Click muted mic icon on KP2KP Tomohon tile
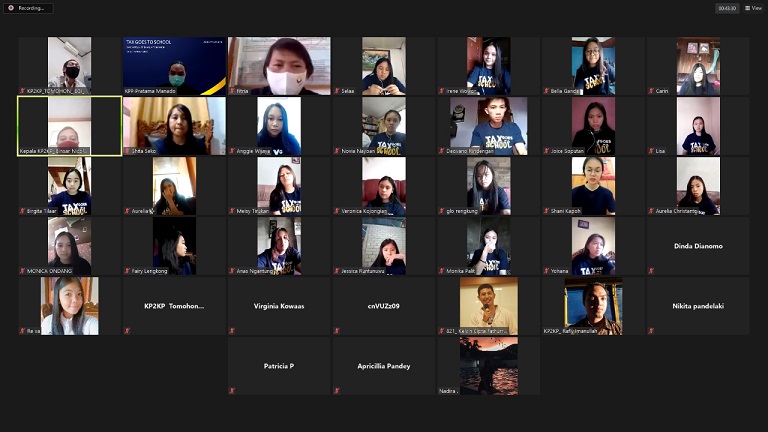 tap(127, 331)
